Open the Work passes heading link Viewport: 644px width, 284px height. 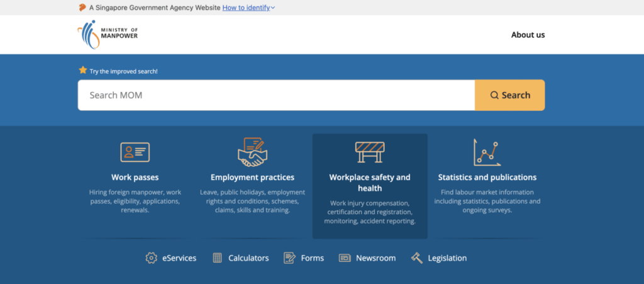pos(135,178)
